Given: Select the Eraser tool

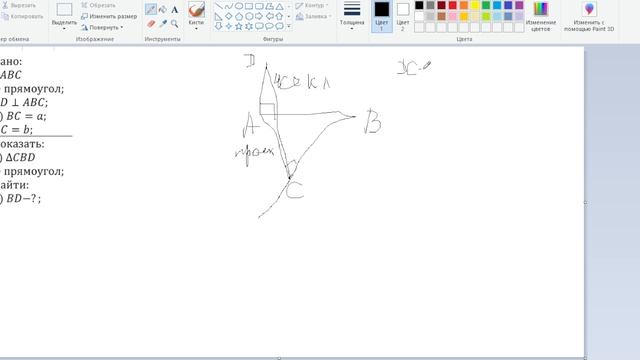Looking at the screenshot, I should [x=151, y=24].
